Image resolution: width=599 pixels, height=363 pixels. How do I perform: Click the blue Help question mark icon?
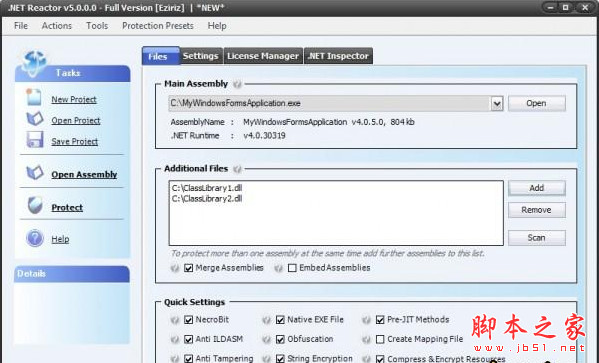[x=35, y=238]
